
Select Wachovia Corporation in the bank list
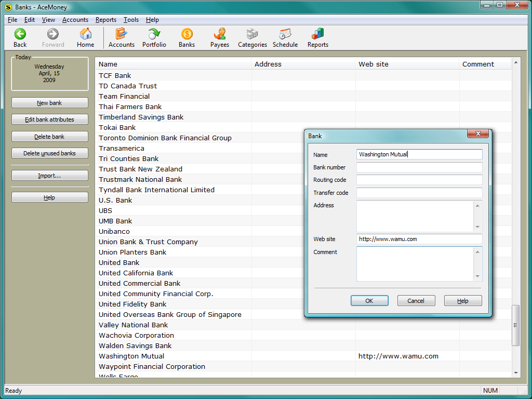point(137,335)
